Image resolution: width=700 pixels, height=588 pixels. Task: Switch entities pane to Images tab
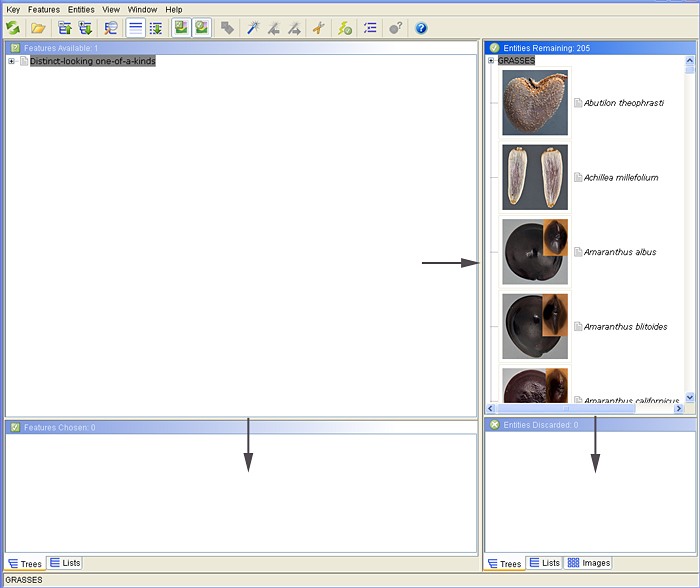click(x=588, y=563)
